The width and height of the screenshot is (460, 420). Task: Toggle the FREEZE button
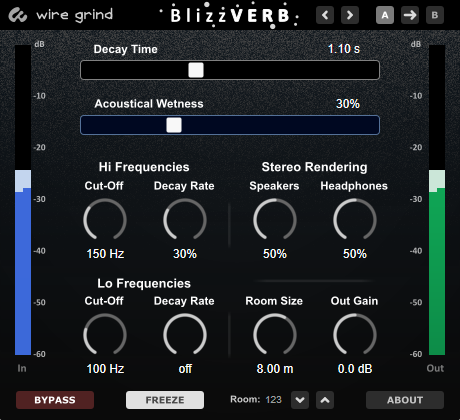pyautogui.click(x=165, y=400)
